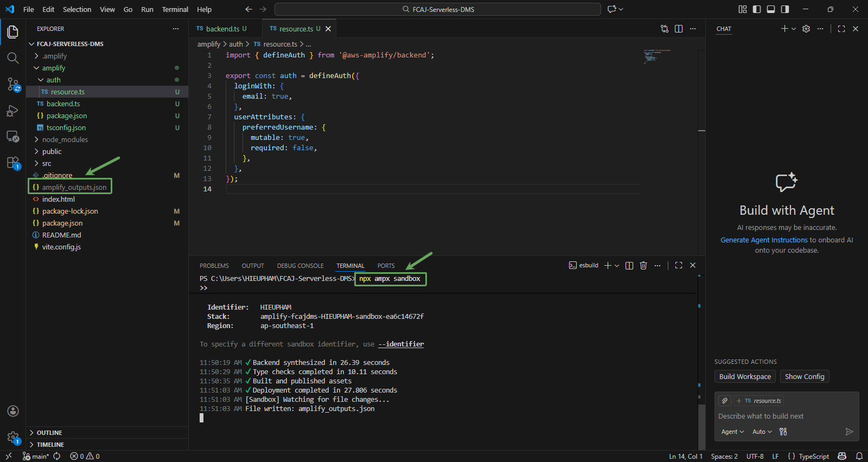The width and height of the screenshot is (868, 462).
Task: Switch to the PROBLEMS panel tab
Action: pos(214,266)
